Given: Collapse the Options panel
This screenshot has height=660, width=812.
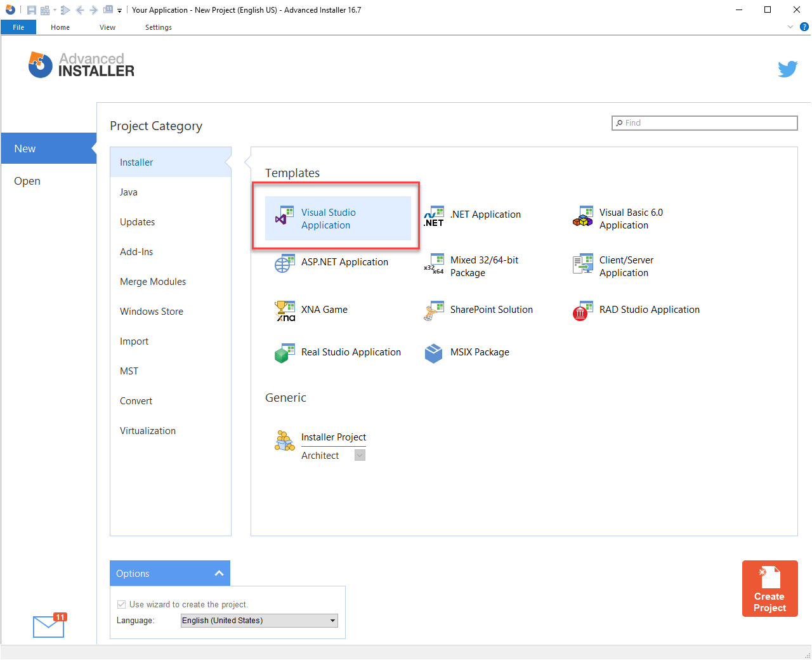Looking at the screenshot, I should coord(219,572).
